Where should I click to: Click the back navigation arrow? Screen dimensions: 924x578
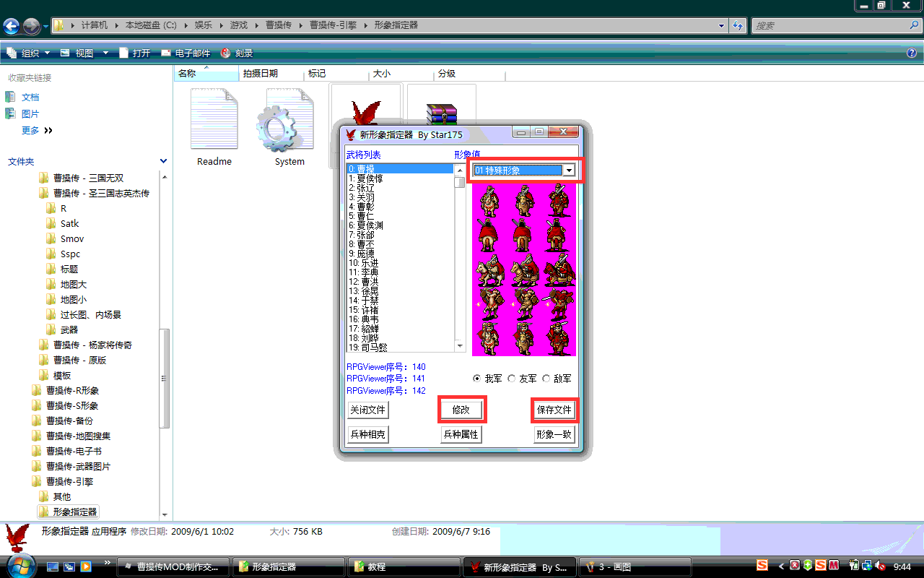pyautogui.click(x=12, y=27)
